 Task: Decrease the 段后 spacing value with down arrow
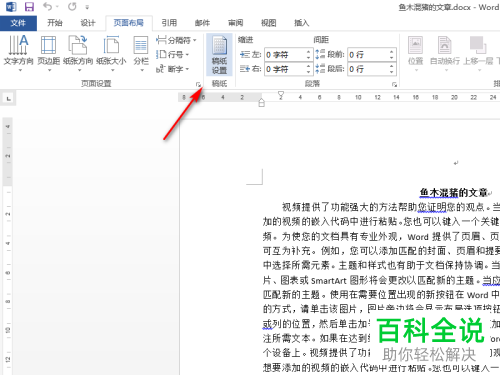[x=392, y=72]
